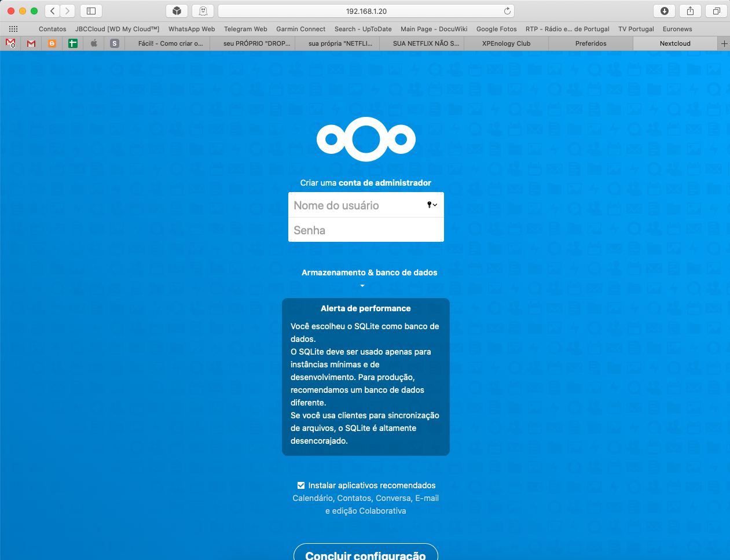Open the Google Fotos bookmark
The image size is (730, 560).
(496, 29)
